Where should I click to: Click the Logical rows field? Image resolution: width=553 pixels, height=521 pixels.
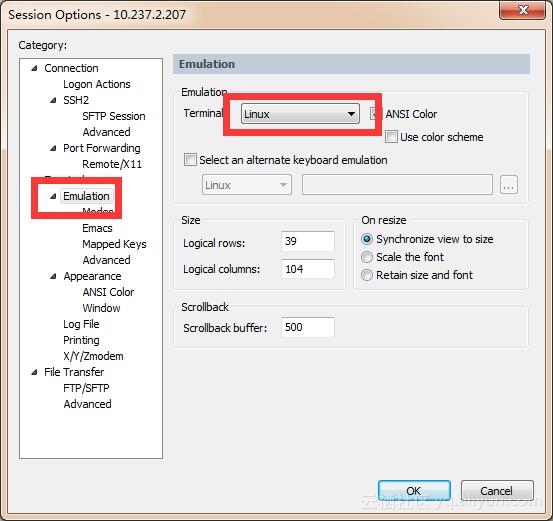coord(308,241)
